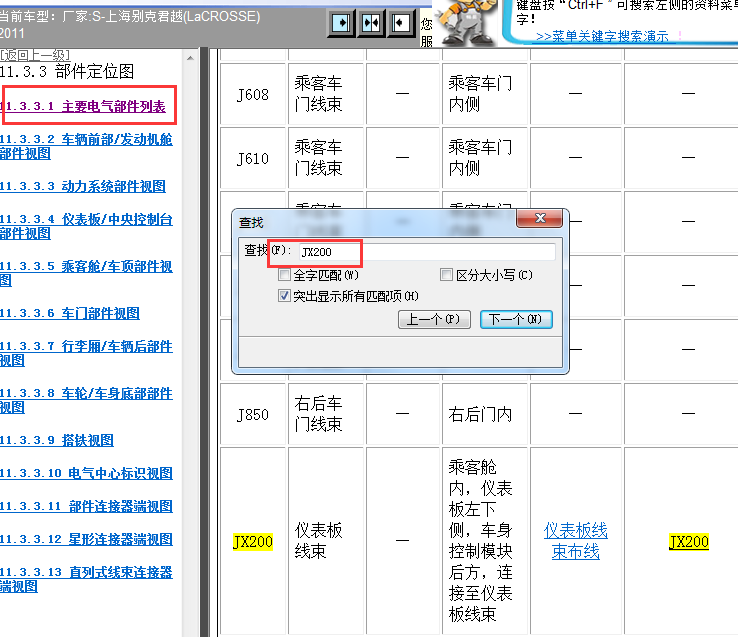Click the J608 table cell

[x=253, y=94]
